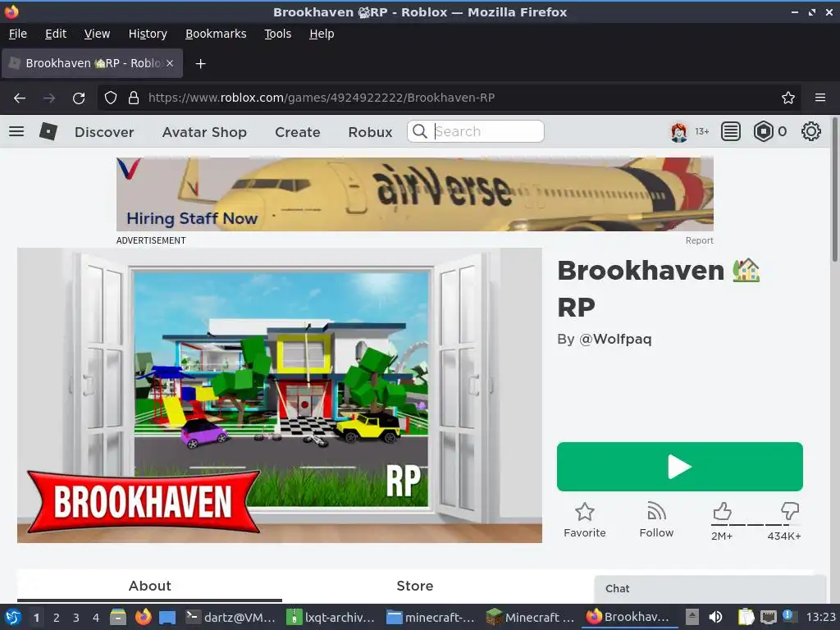Click the Roblox logo home icon
The height and width of the screenshot is (630, 840).
48,131
